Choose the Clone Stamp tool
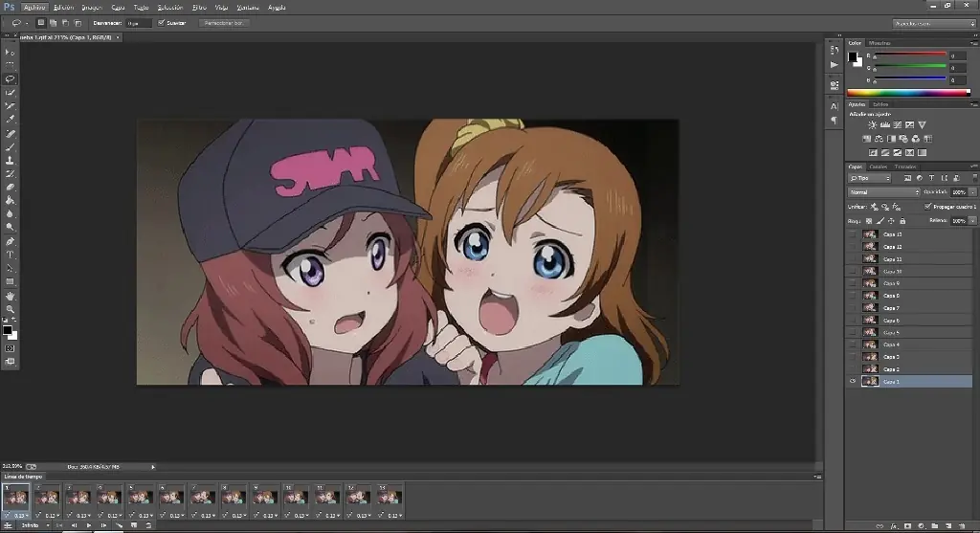This screenshot has height=533, width=980. (x=11, y=161)
